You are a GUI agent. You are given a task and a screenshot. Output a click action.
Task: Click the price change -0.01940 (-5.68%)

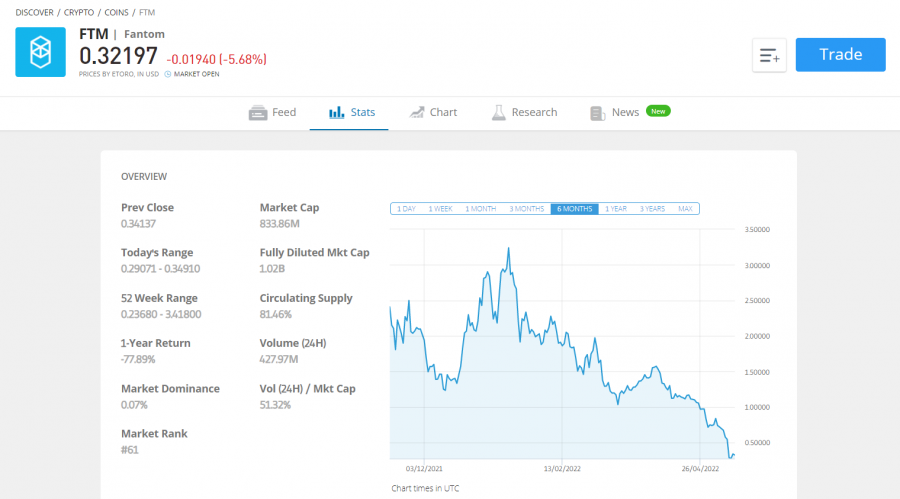click(216, 59)
